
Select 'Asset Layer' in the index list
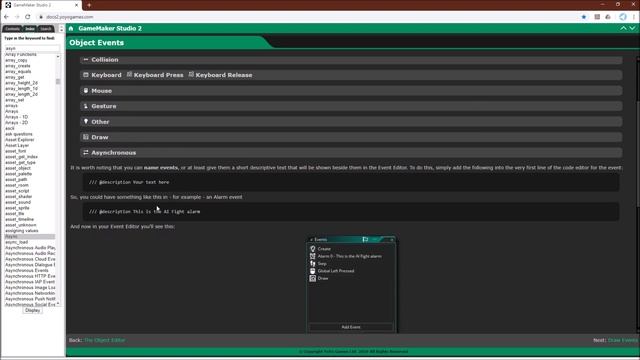[x=17, y=145]
